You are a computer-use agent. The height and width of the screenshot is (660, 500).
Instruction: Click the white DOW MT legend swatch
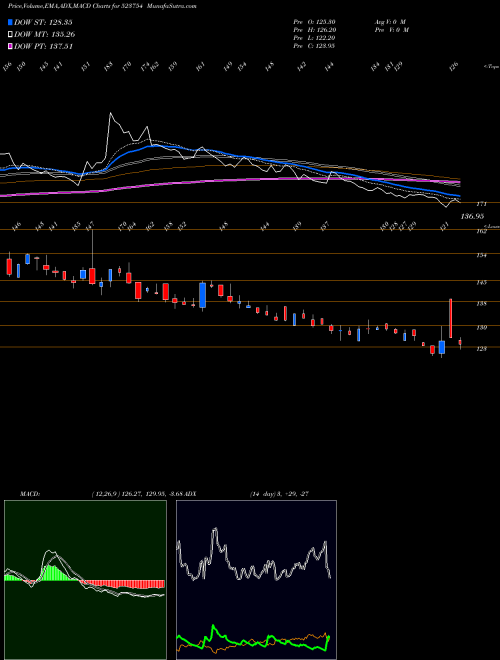tap(11, 35)
